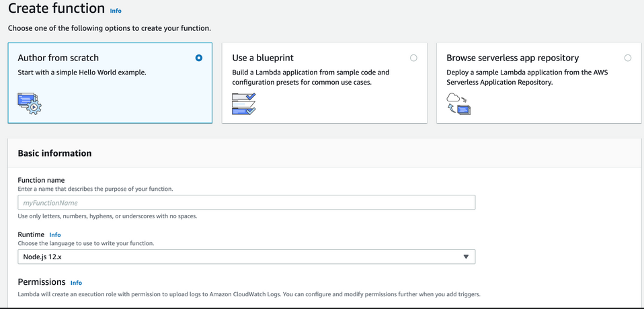Click the Author from scratch gear icon

(x=30, y=102)
